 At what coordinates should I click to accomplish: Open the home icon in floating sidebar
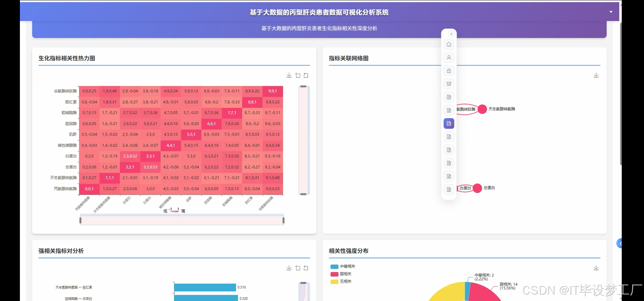449,44
